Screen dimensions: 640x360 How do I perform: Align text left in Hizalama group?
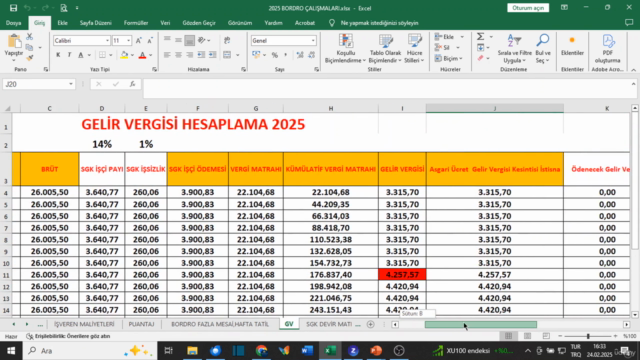tap(167, 55)
